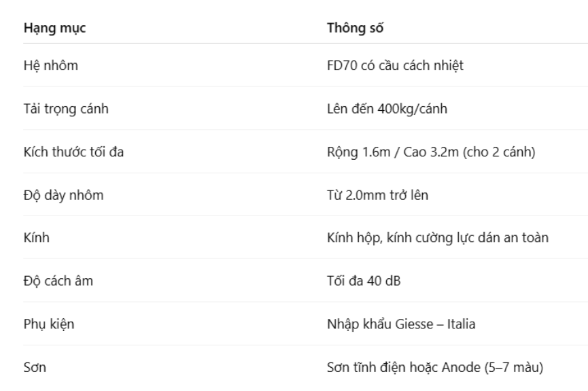Select the 'Kính' row label

(37, 237)
